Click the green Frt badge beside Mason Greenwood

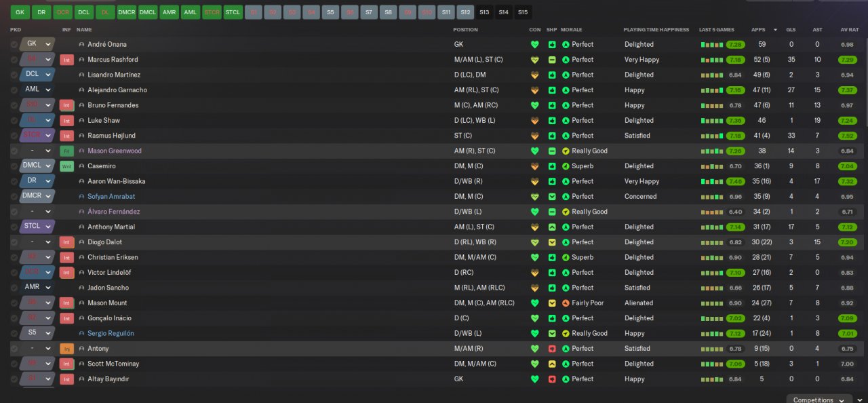[x=66, y=151]
